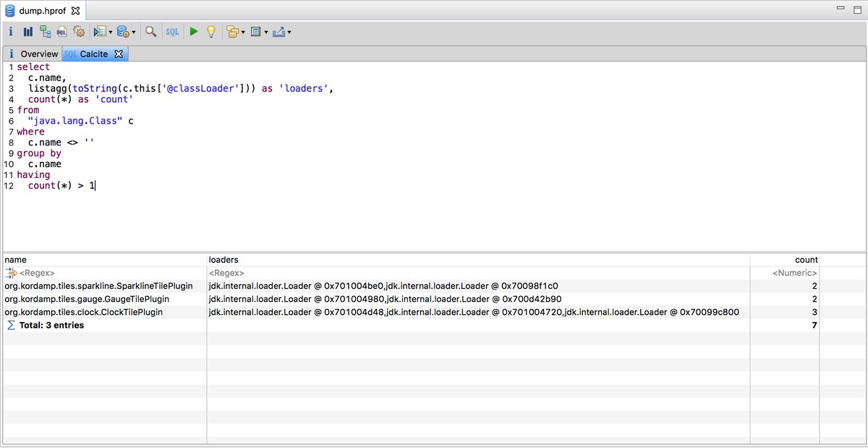The width and height of the screenshot is (868, 448).
Task: Click the lightbulb help icon
Action: pos(211,32)
